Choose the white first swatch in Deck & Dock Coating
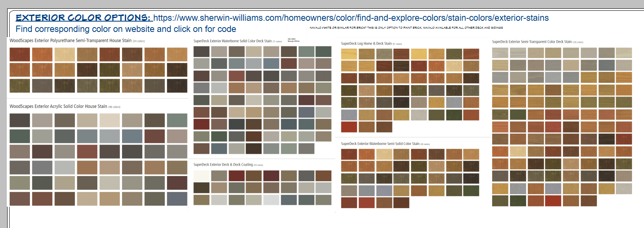Image resolution: width=644 pixels, height=228 pixels. [201, 176]
